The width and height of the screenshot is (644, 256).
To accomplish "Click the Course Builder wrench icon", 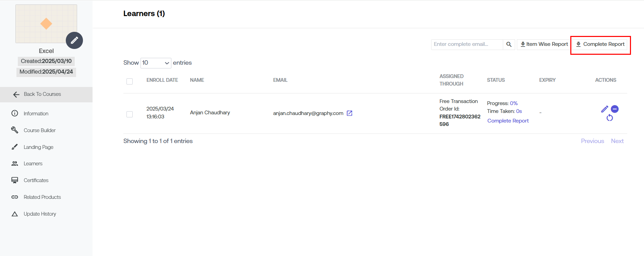I will [14, 130].
